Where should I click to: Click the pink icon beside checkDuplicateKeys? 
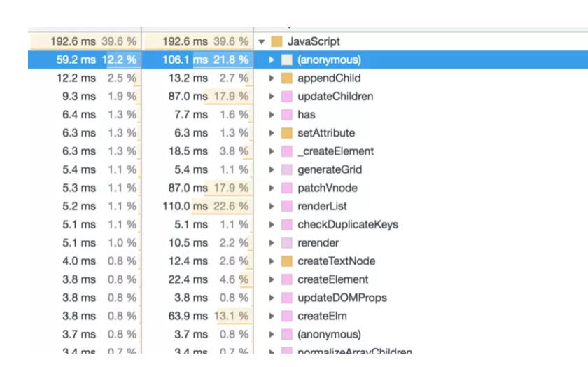click(x=287, y=224)
